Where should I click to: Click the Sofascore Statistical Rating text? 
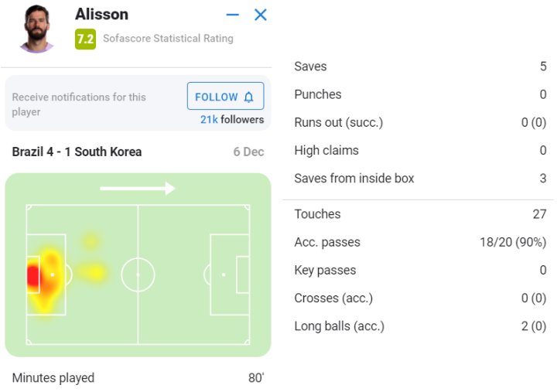tap(167, 38)
